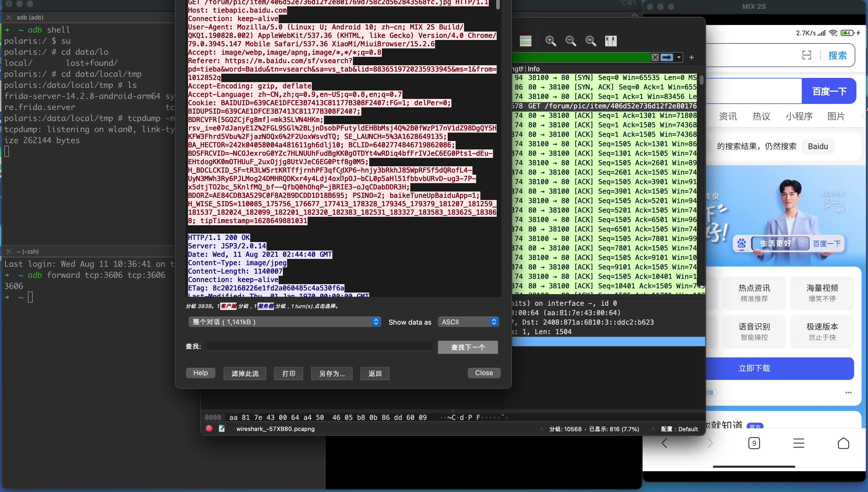Click 配置：Default profile in status bar
868x492 pixels.
679,429
